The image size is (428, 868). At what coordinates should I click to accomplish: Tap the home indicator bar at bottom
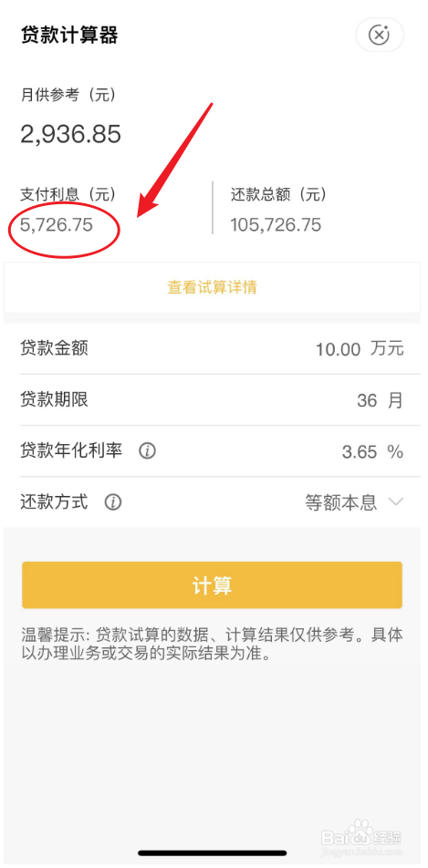tap(213, 853)
